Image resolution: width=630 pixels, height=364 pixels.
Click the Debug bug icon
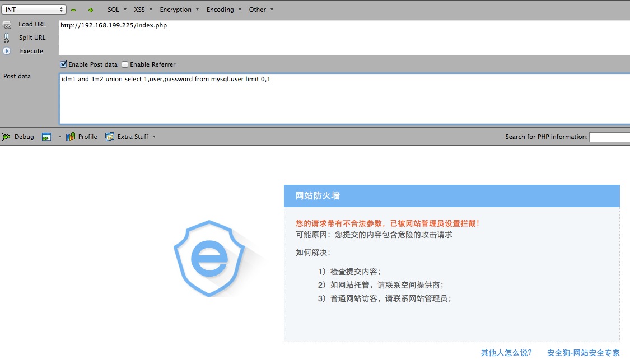[x=6, y=137]
